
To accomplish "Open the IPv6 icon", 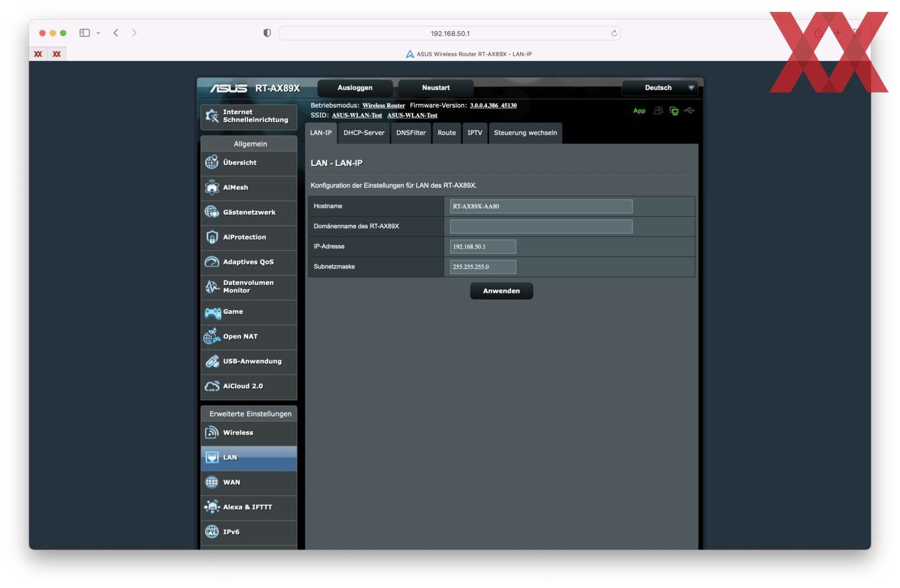I will (x=212, y=532).
